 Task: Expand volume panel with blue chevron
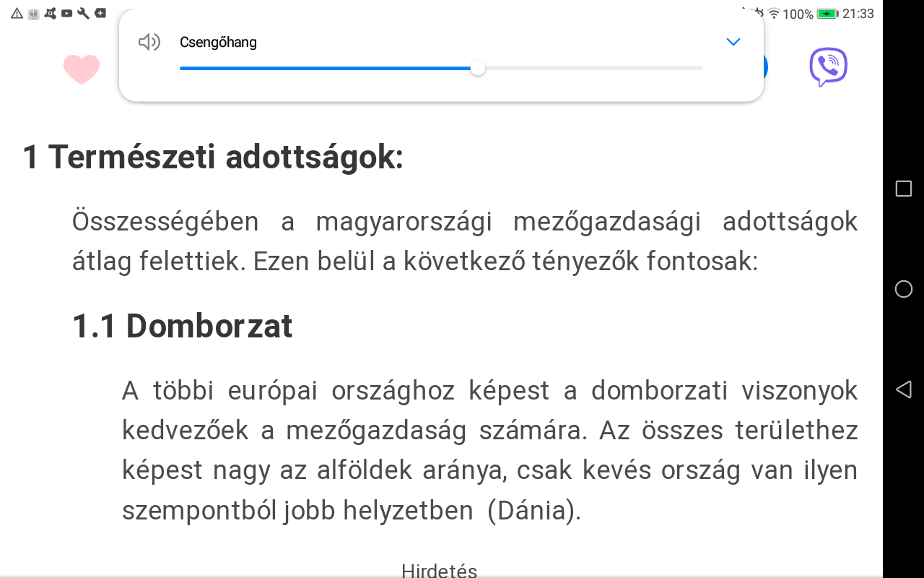pyautogui.click(x=733, y=42)
